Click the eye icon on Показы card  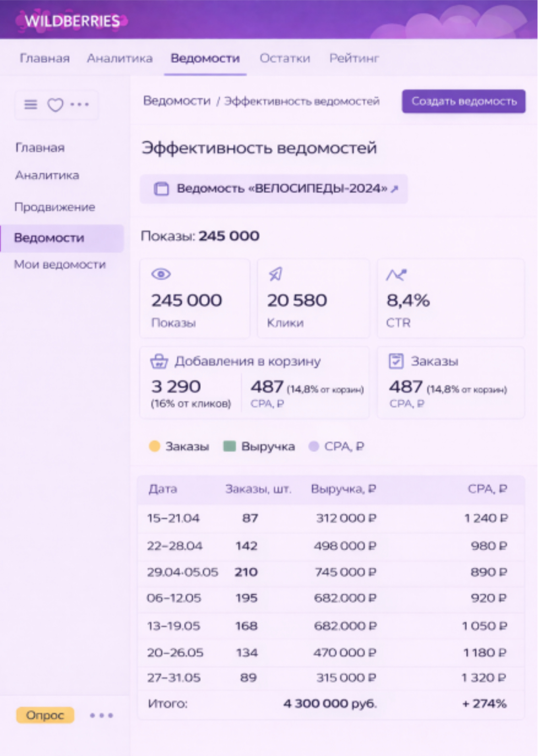click(x=161, y=274)
